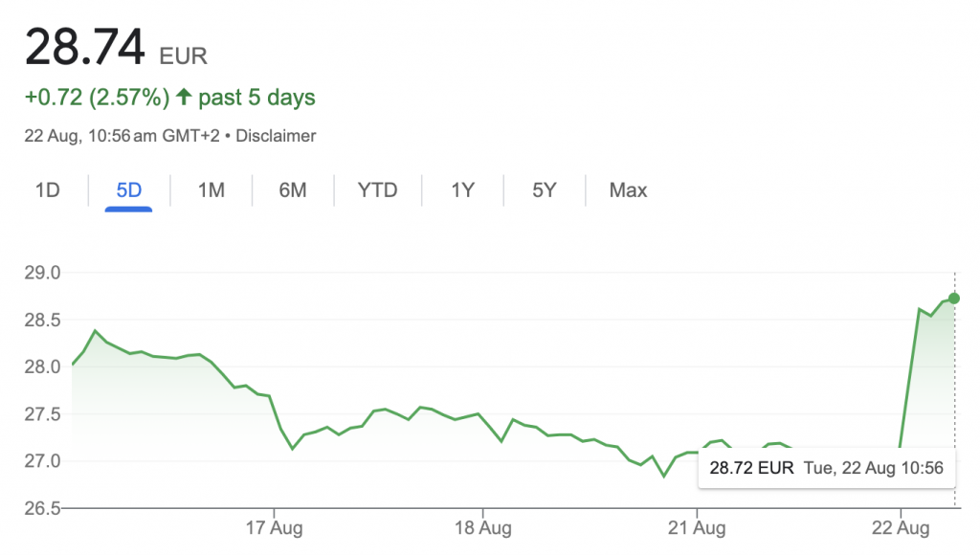980x555 pixels.
Task: Open the 6M range tab
Action: point(293,190)
